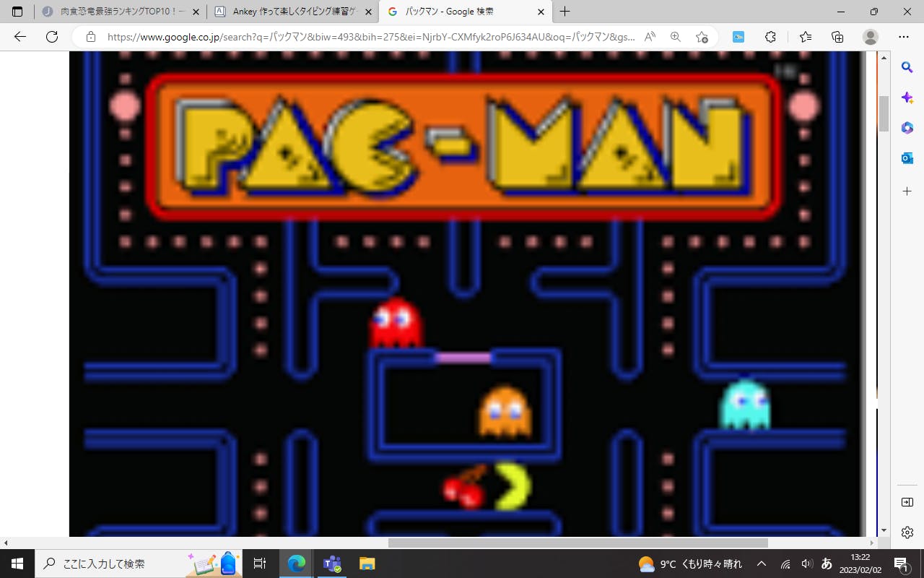Viewport: 924px width, 578px height.
Task: Open the Settings and more menu
Action: (904, 37)
